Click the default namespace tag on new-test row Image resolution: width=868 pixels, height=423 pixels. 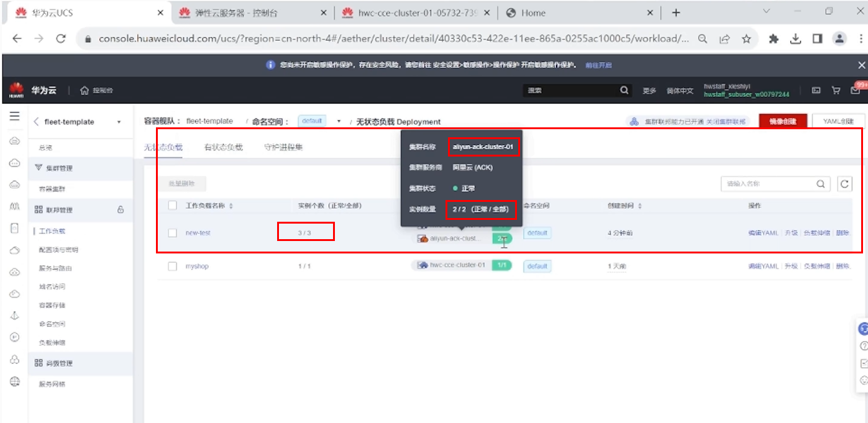pyautogui.click(x=537, y=233)
